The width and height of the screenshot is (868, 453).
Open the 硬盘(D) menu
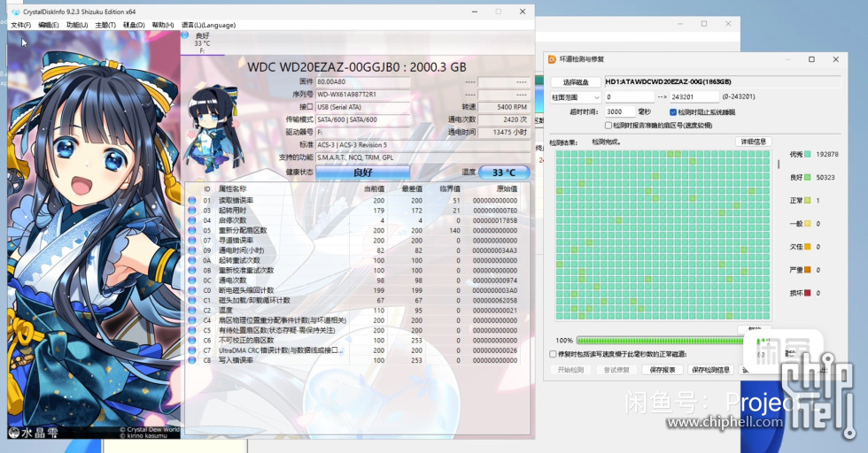[x=134, y=25]
